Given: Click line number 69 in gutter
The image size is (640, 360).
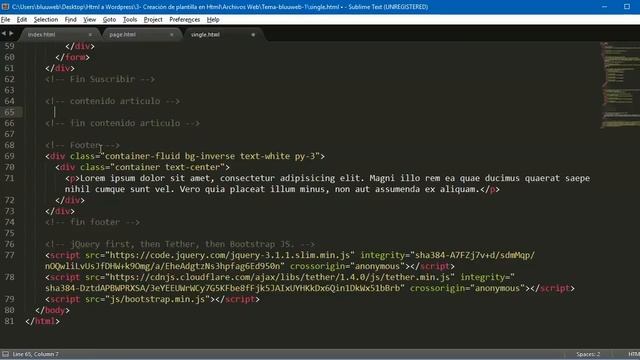Looking at the screenshot, I should click(x=9, y=156).
